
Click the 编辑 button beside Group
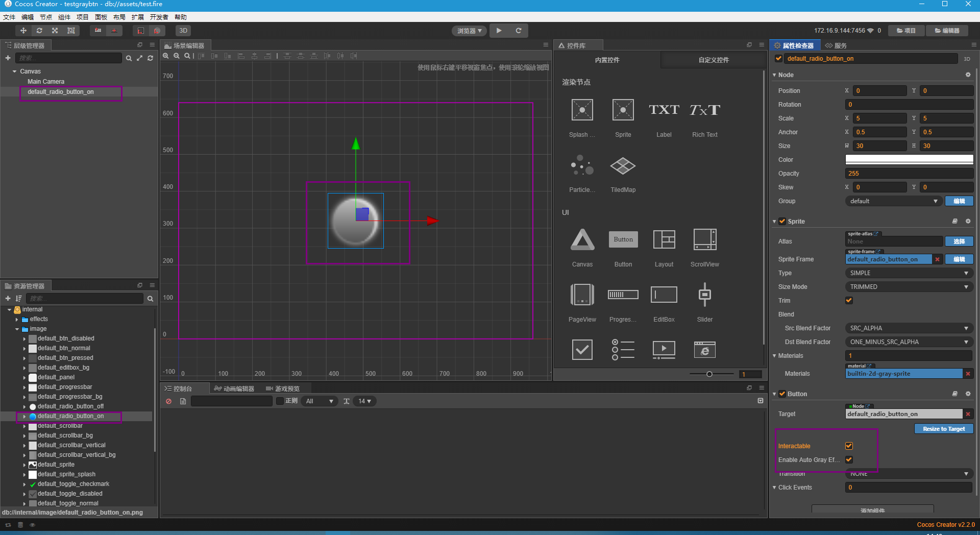[x=959, y=201]
